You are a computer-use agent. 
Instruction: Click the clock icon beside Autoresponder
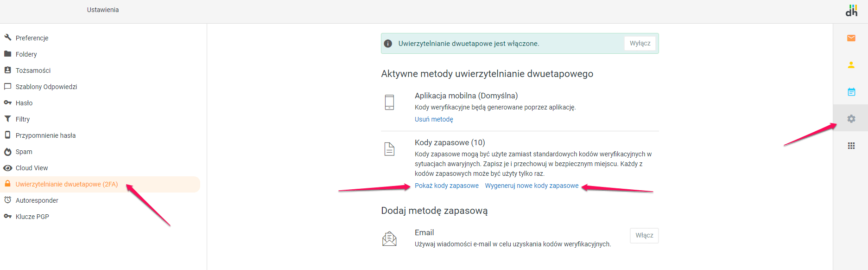point(7,200)
